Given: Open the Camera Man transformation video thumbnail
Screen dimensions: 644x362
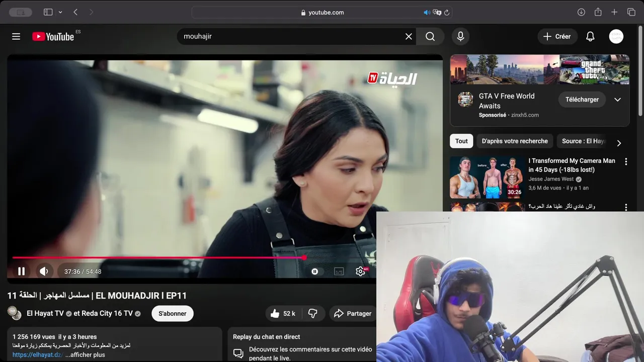Looking at the screenshot, I should point(487,177).
